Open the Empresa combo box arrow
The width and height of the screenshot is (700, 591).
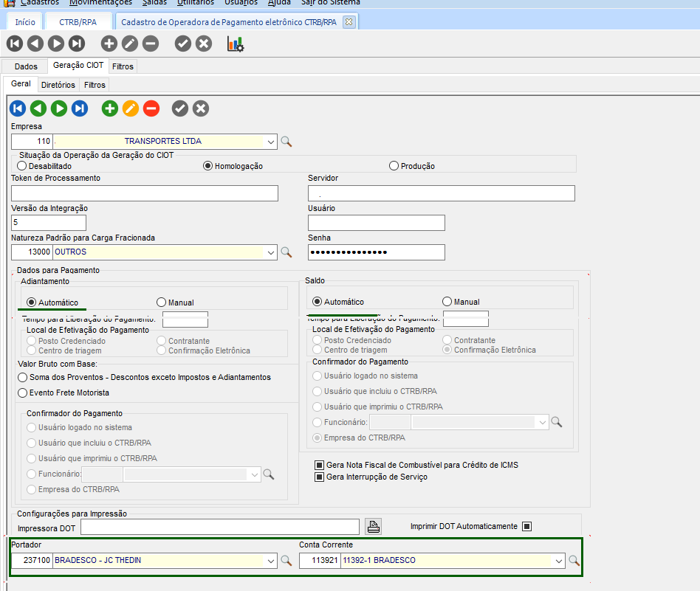(271, 142)
